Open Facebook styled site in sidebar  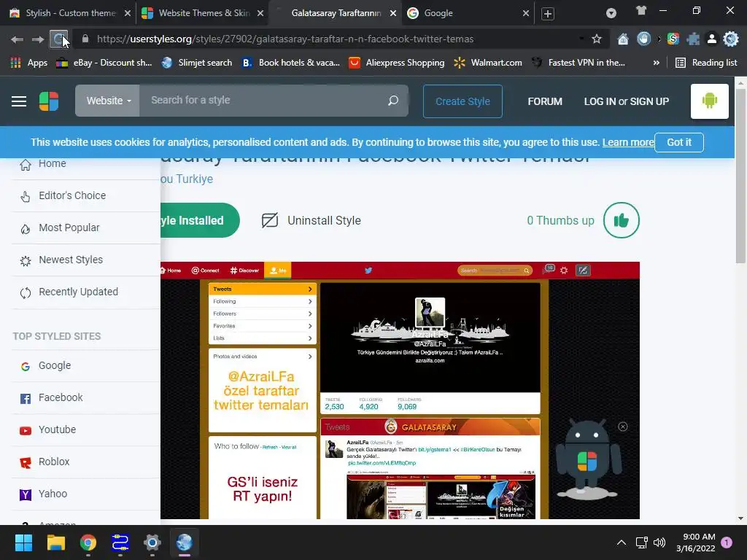click(86, 397)
